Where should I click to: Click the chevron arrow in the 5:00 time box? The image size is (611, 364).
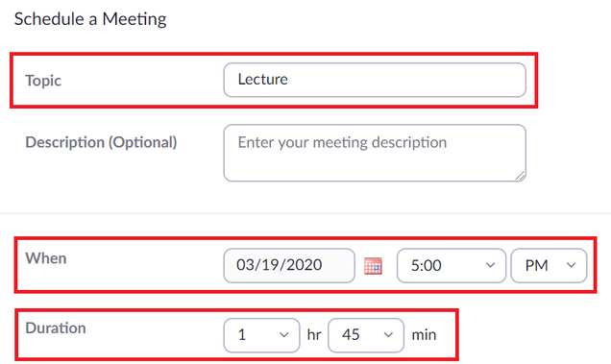coord(490,265)
